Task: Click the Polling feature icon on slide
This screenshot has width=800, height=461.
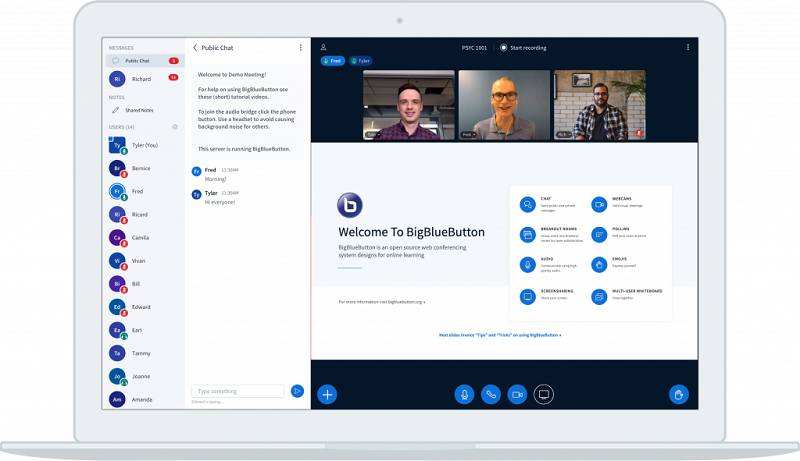Action: tap(599, 235)
